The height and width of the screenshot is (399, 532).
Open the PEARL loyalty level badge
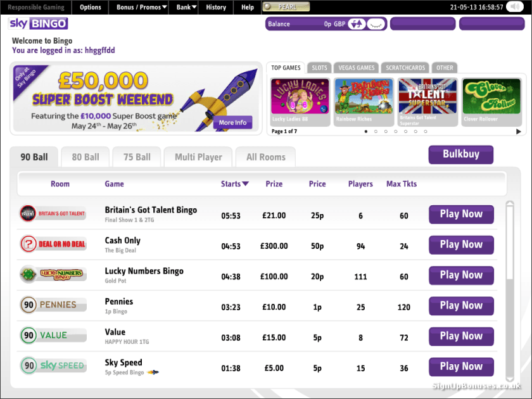pos(286,7)
